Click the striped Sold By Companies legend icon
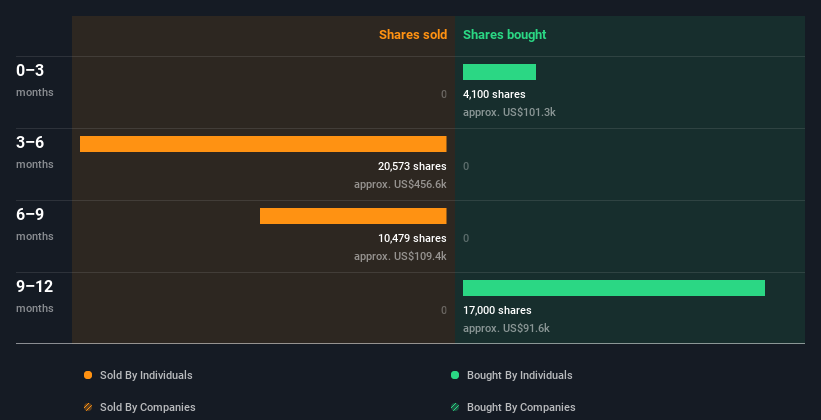The height and width of the screenshot is (420, 821). [88, 407]
